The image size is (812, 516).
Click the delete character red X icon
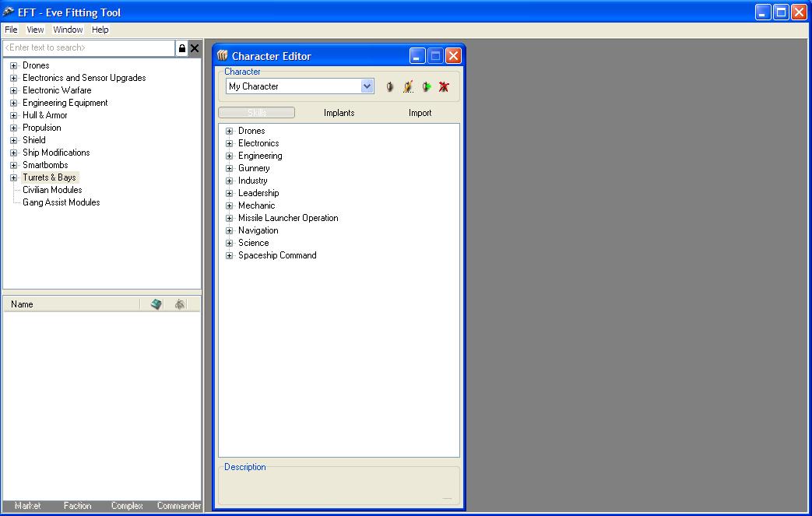(444, 86)
